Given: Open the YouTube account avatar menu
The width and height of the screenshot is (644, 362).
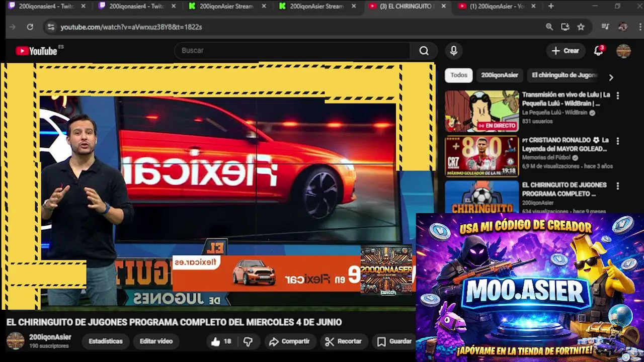Looking at the screenshot, I should pyautogui.click(x=623, y=51).
